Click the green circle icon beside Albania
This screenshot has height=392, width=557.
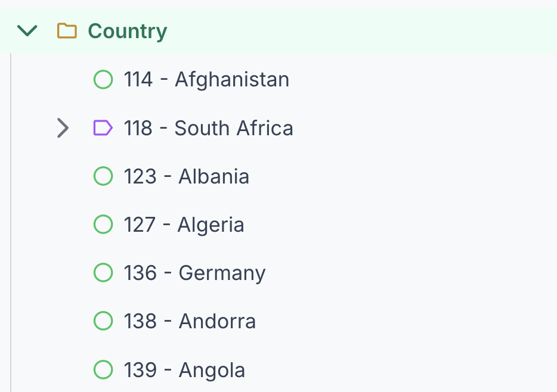tap(103, 176)
